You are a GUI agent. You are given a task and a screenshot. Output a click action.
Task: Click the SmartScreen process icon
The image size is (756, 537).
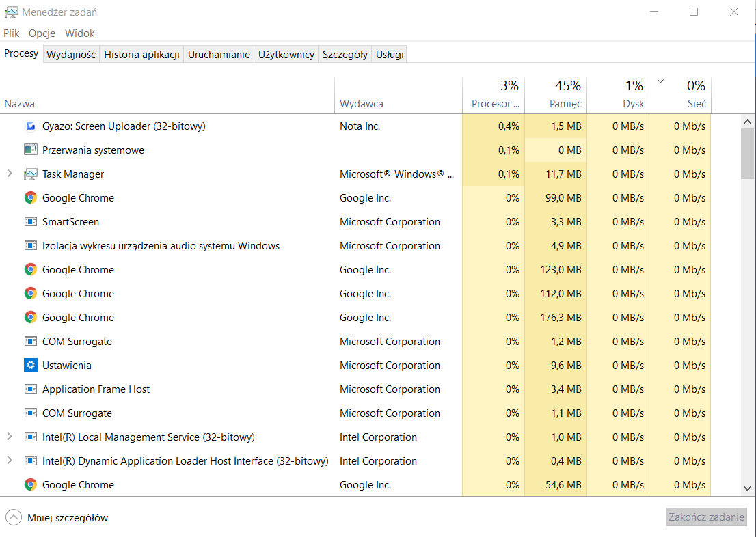tap(30, 222)
